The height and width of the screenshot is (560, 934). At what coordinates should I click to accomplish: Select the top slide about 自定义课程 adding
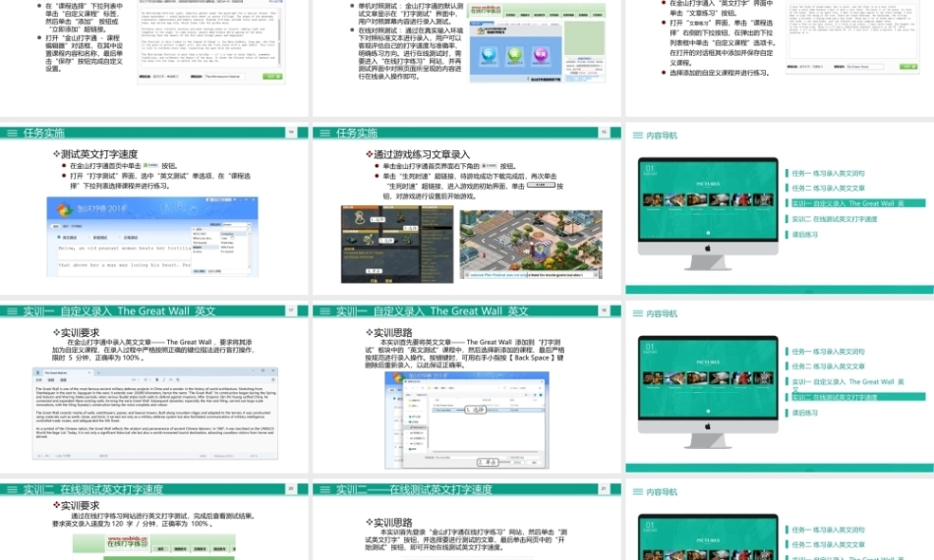coord(153,58)
